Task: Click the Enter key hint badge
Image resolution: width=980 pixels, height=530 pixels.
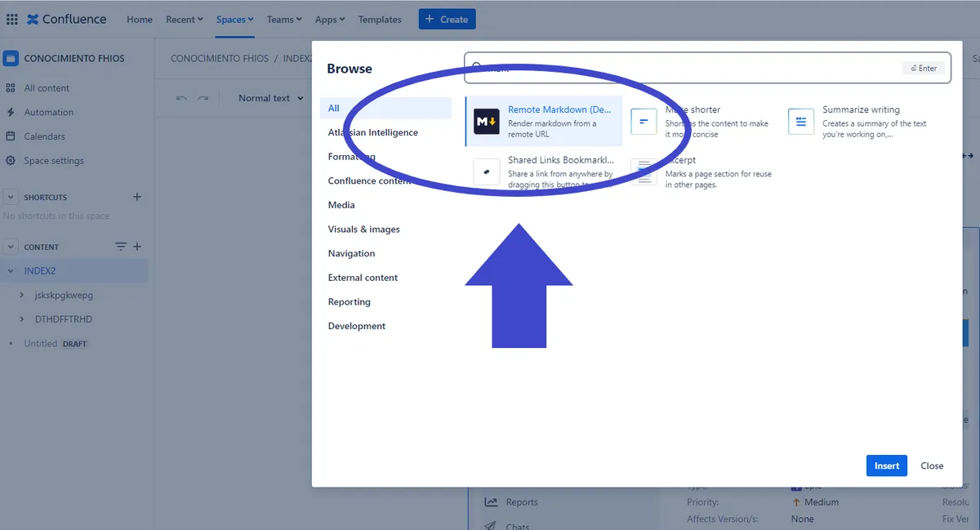Action: [x=924, y=69]
